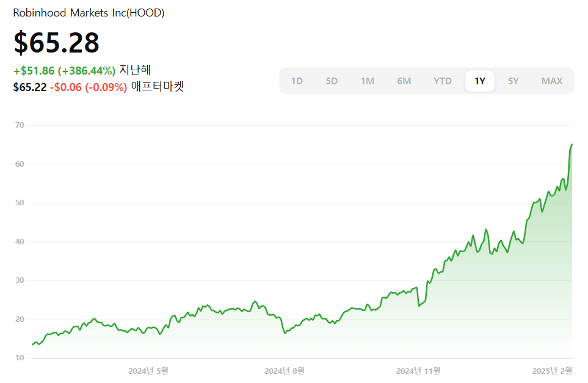588x383 pixels.
Task: Switch chart to YTD range
Action: [x=443, y=81]
